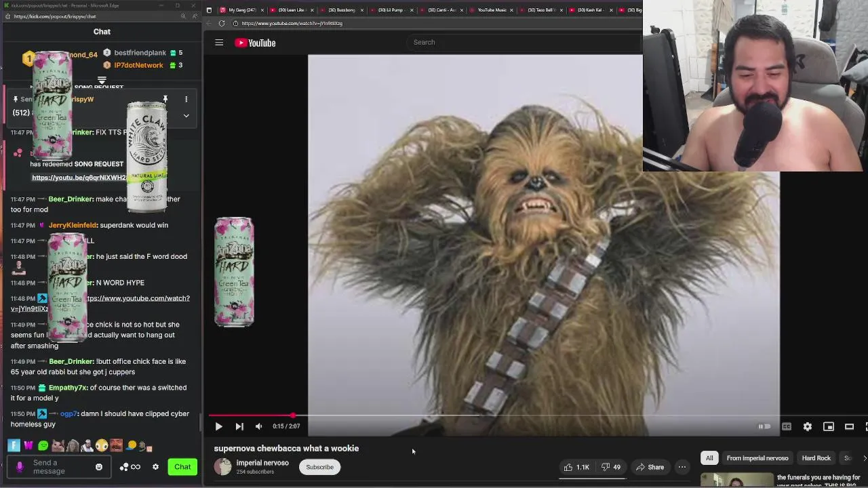The width and height of the screenshot is (868, 488).
Task: Click the Kick popout chat URL
Action: [54, 16]
